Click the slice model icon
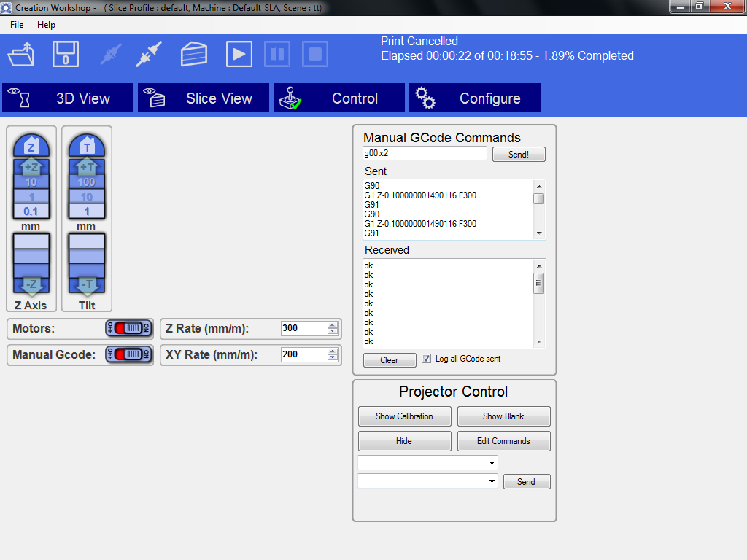This screenshot has height=560, width=747. [194, 55]
